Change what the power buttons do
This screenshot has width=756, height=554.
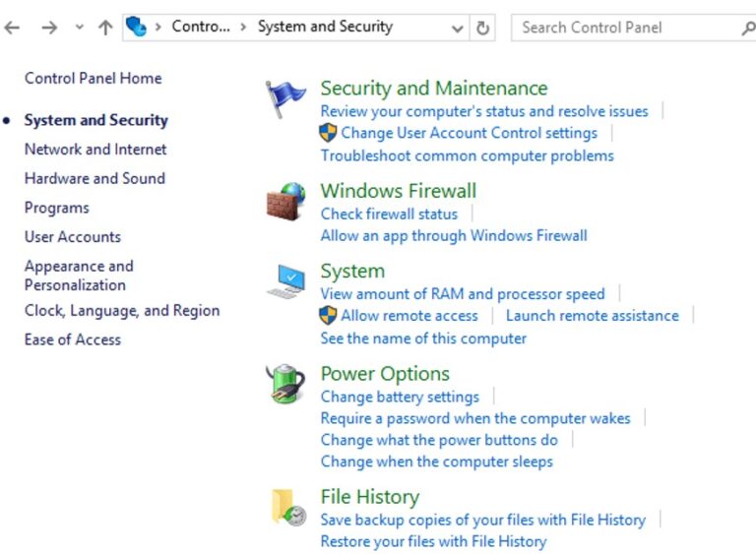pos(439,440)
